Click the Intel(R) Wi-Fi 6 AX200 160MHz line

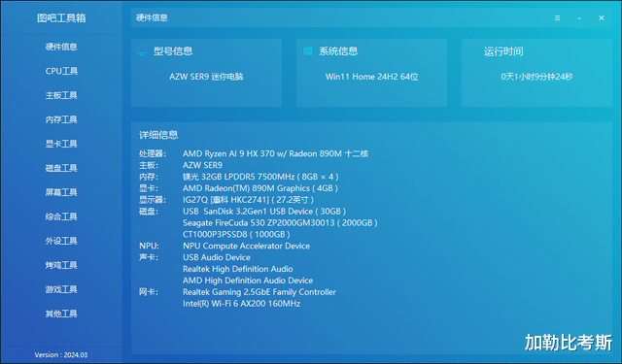241,304
